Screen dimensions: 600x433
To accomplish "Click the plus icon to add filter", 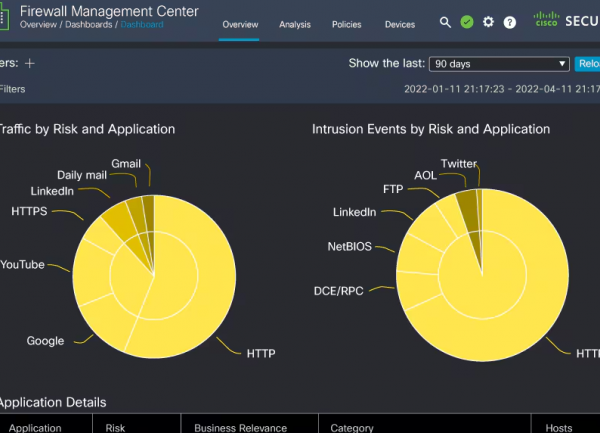I will (x=30, y=63).
